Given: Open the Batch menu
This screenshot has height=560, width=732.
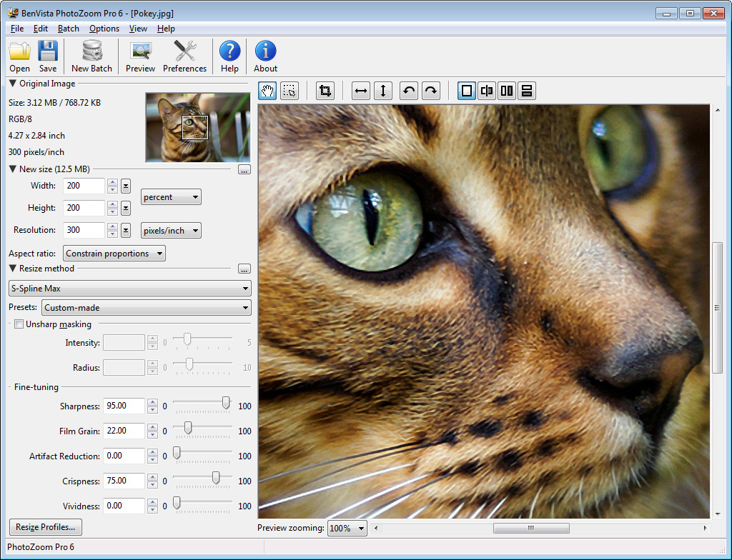Looking at the screenshot, I should coord(68,29).
